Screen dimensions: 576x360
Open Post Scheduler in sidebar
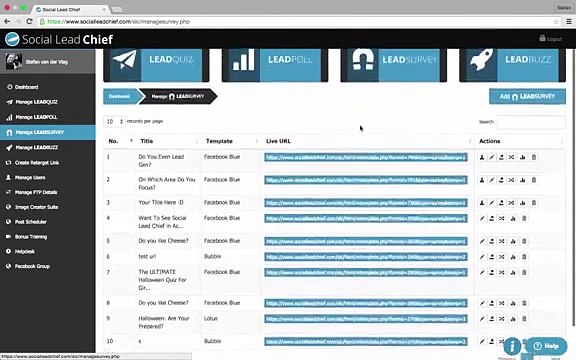tap(30, 222)
